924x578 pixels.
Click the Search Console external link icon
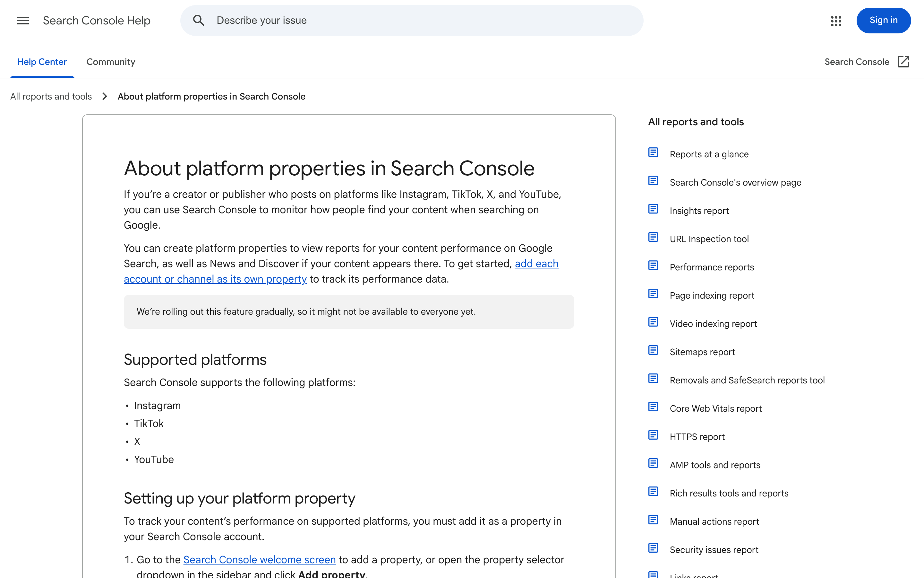click(903, 62)
